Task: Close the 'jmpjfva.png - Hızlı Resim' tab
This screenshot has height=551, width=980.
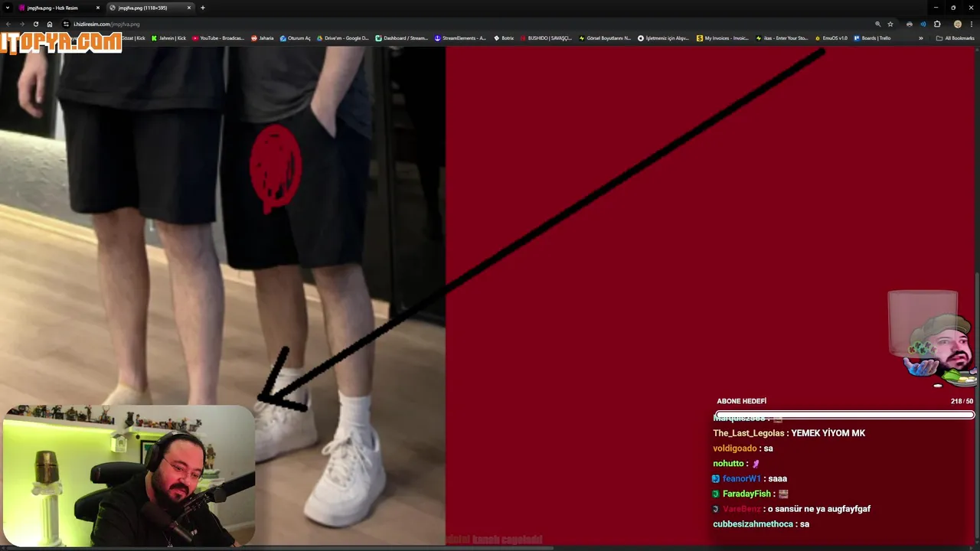Action: pyautogui.click(x=97, y=8)
